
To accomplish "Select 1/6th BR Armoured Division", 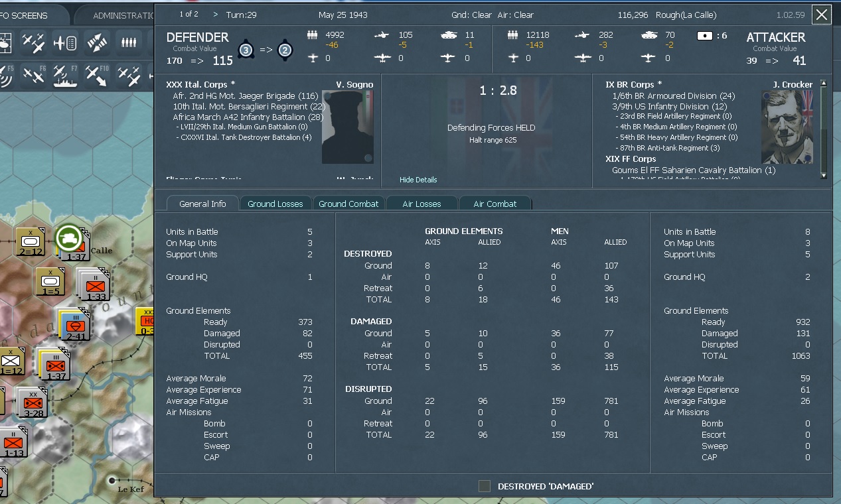I will (x=674, y=96).
